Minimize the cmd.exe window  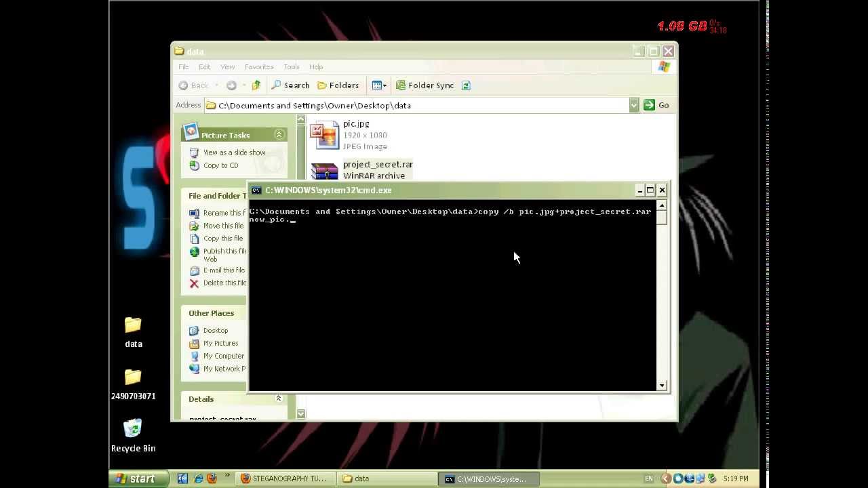pyautogui.click(x=639, y=190)
